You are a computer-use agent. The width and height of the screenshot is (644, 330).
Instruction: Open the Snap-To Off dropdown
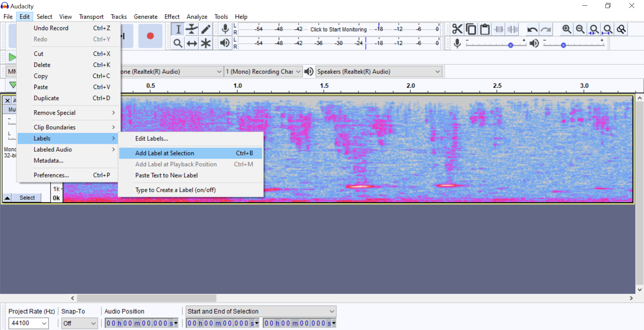point(79,323)
